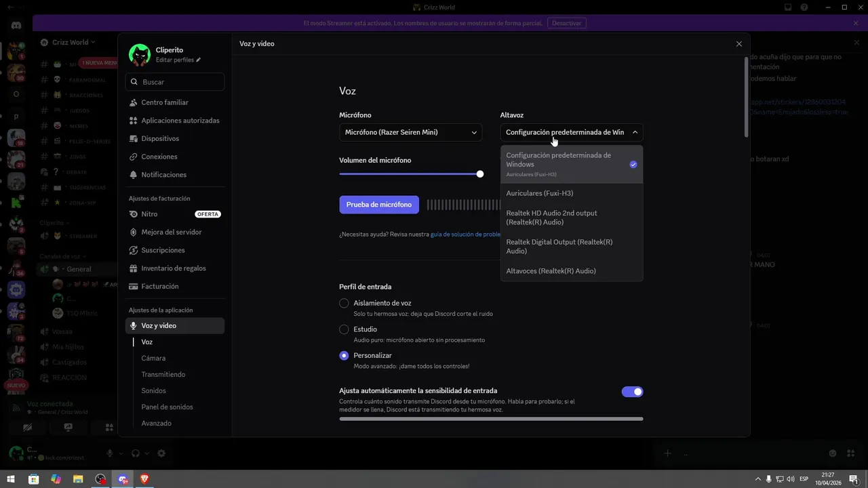Click the microphone icon beside Voz y video
This screenshot has height=488, width=868.
click(x=134, y=326)
